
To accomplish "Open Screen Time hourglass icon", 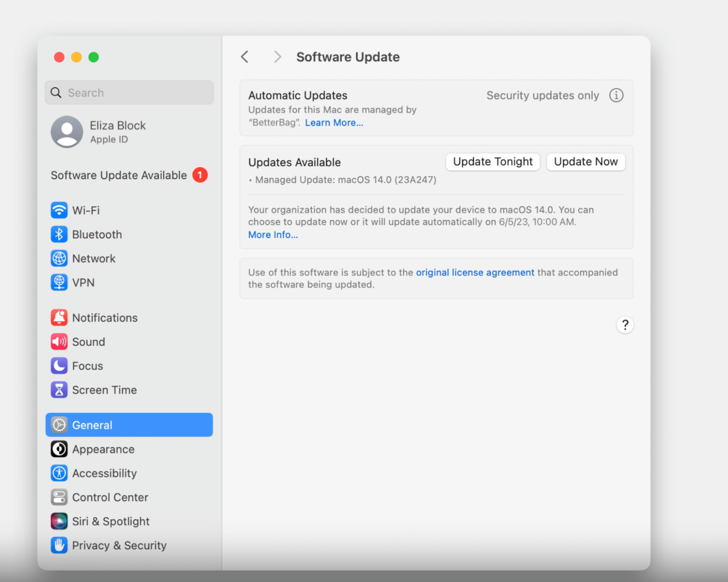I will [x=59, y=390].
